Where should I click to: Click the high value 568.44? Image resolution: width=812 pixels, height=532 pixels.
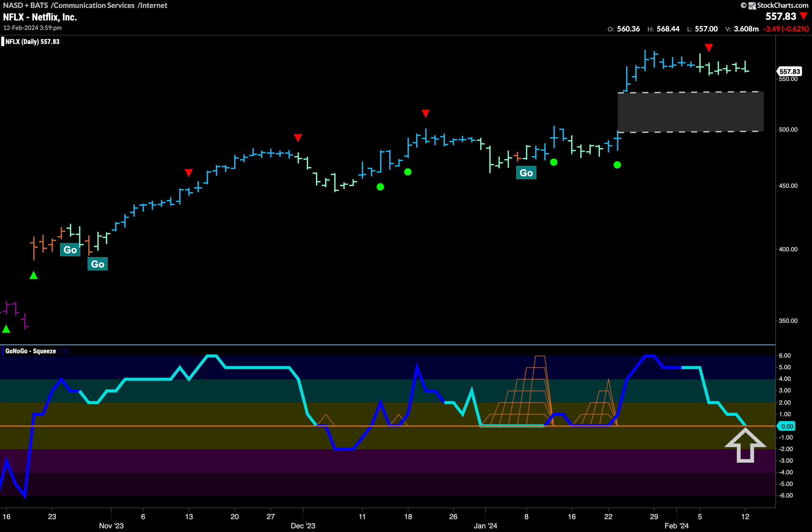pyautogui.click(x=668, y=29)
